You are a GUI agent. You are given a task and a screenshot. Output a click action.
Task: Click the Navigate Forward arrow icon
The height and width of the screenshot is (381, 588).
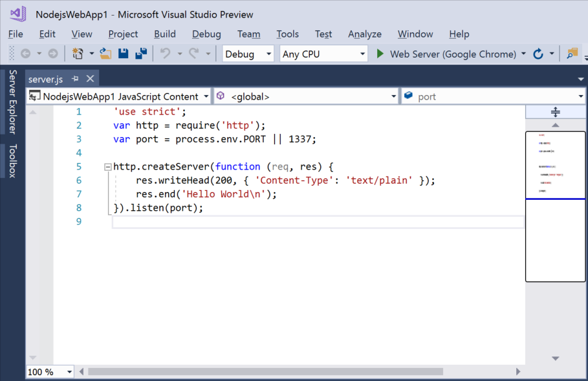(53, 54)
